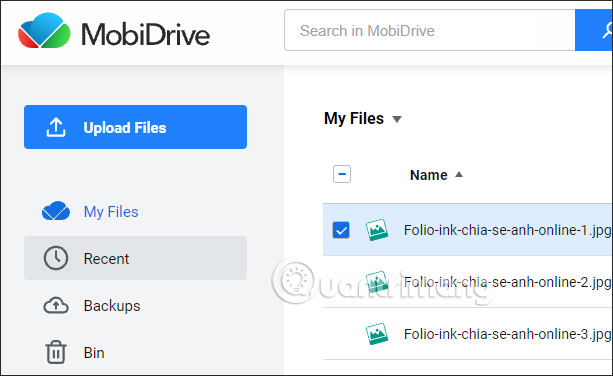
Task: Open Recent in the sidebar
Action: (x=135, y=258)
